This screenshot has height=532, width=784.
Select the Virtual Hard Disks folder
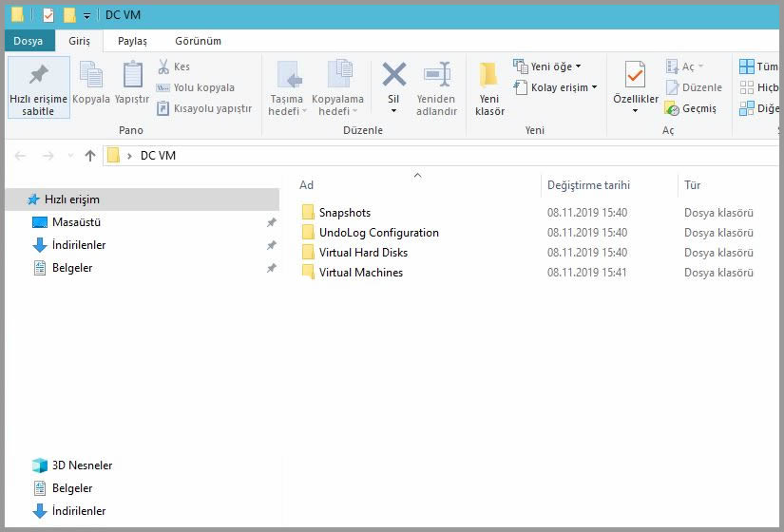click(x=363, y=253)
